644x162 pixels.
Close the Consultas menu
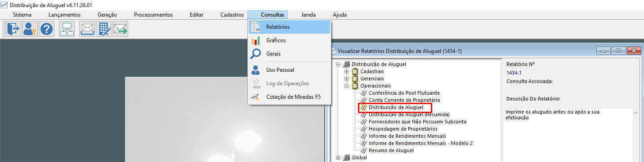(273, 15)
